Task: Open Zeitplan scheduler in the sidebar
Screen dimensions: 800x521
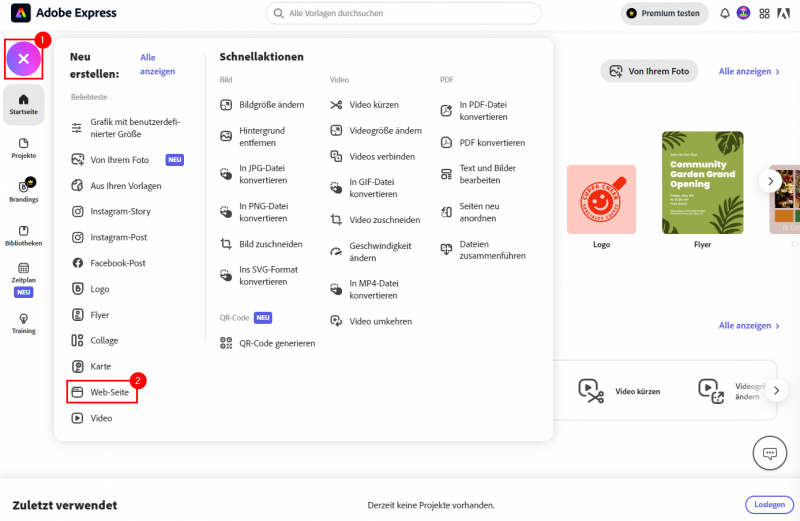Action: pyautogui.click(x=23, y=273)
